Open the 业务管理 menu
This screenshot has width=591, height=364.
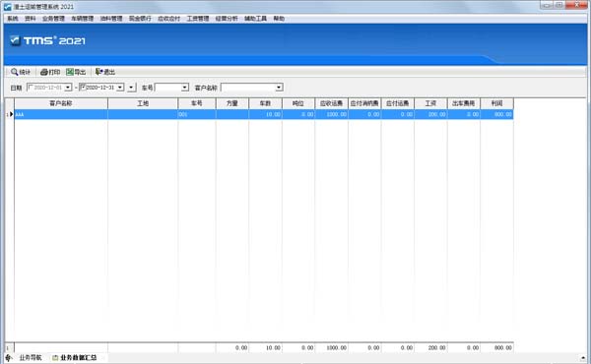click(53, 19)
